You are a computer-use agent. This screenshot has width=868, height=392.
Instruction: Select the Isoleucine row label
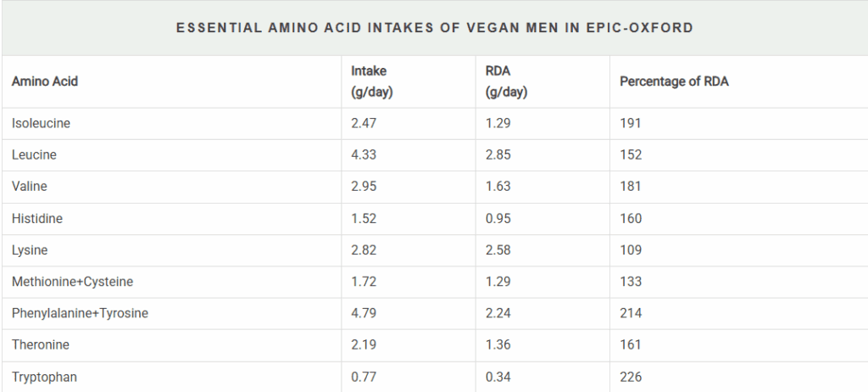[41, 123]
